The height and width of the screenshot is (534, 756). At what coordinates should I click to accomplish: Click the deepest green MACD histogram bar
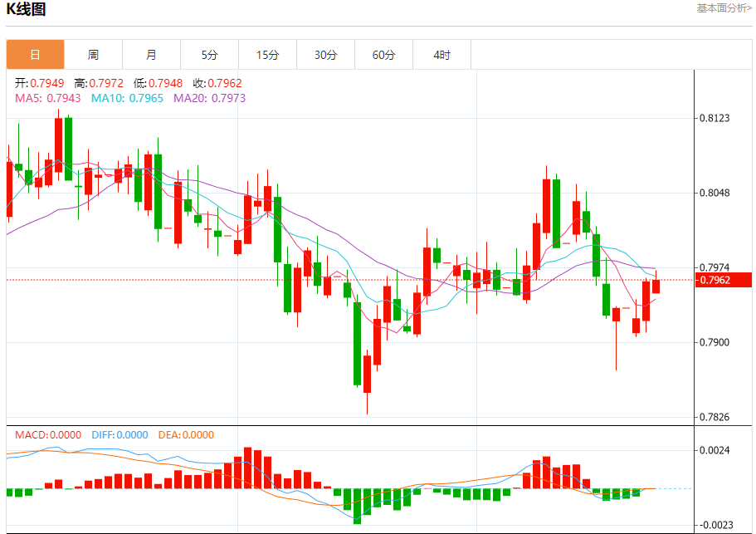[358, 506]
